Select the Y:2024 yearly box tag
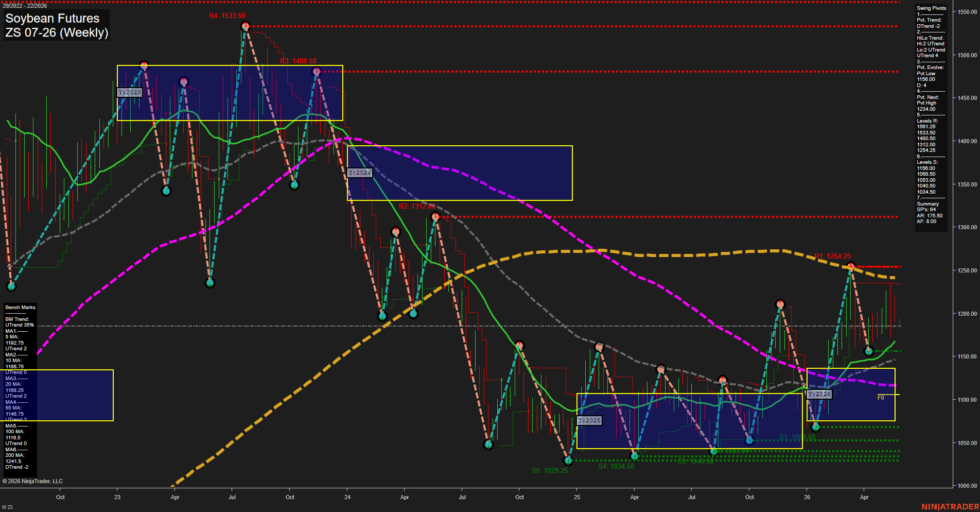 359,173
